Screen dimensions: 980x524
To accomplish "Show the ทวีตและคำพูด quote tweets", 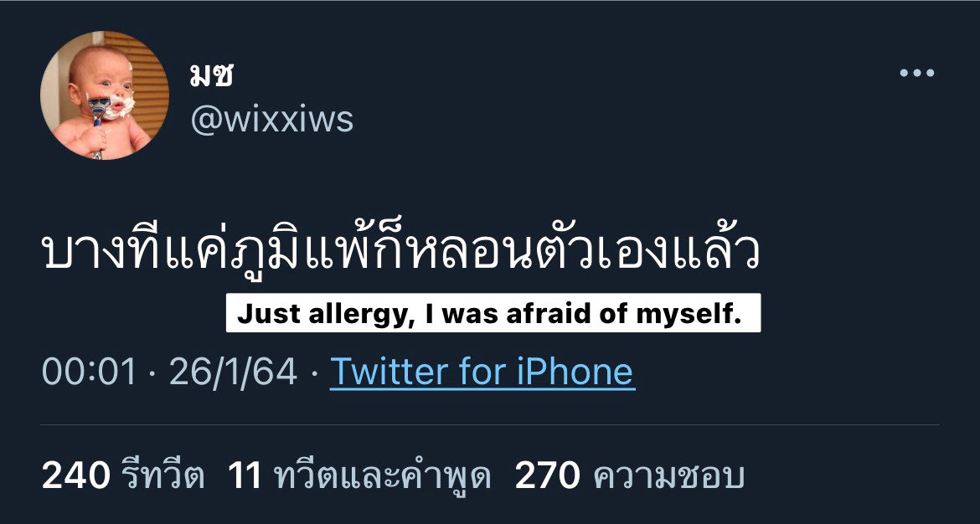I will point(359,477).
